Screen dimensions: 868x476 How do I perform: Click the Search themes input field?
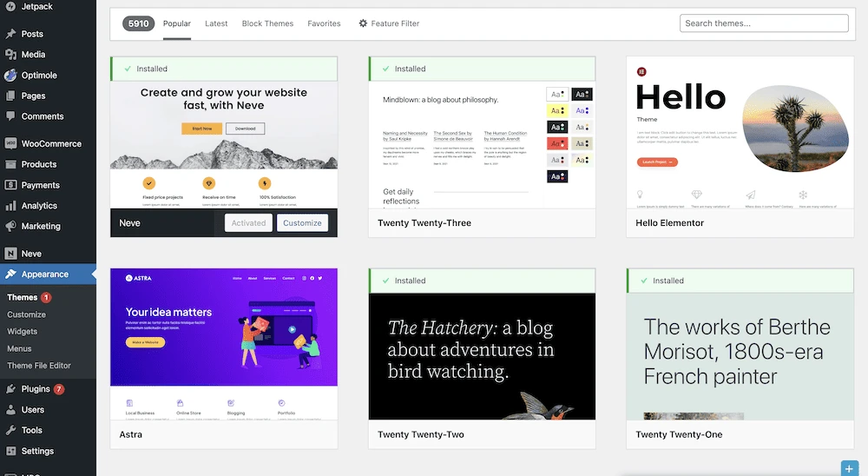pyautogui.click(x=764, y=23)
